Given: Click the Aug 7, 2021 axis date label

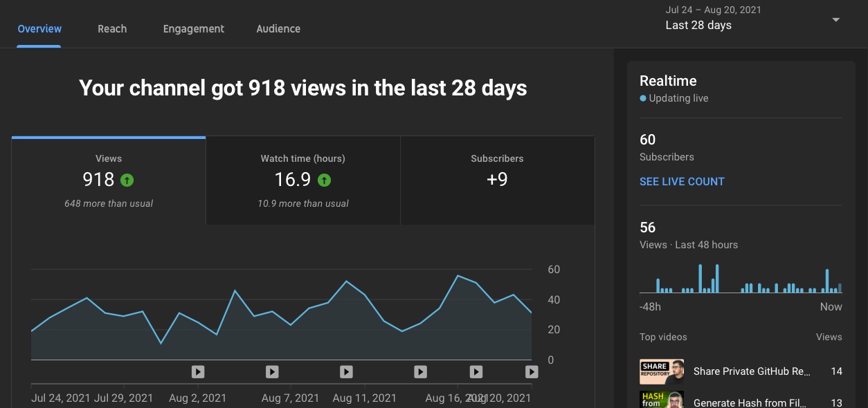Looking at the screenshot, I should (291, 398).
